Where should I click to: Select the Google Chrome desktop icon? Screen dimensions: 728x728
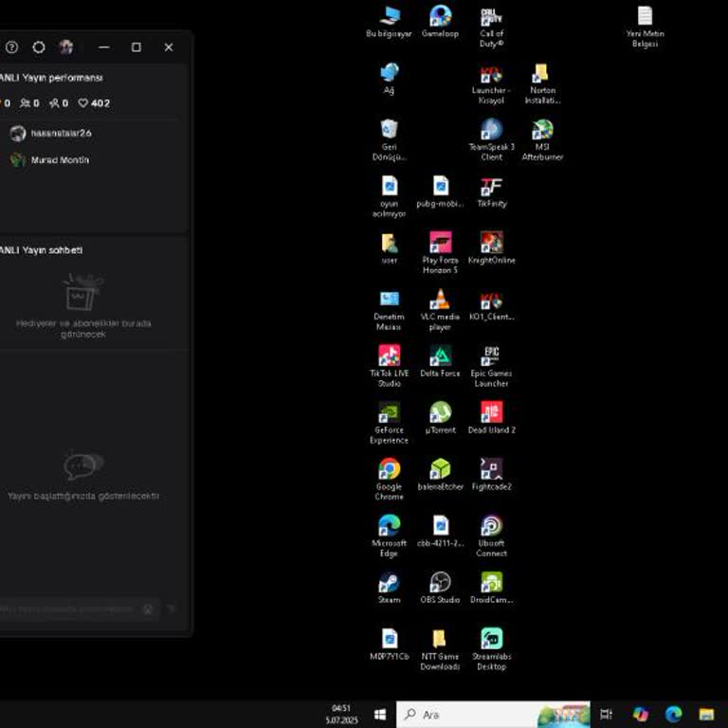point(389,470)
